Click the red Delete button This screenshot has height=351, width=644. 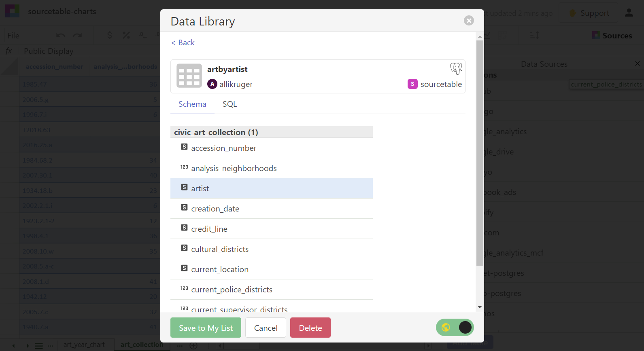click(x=310, y=328)
